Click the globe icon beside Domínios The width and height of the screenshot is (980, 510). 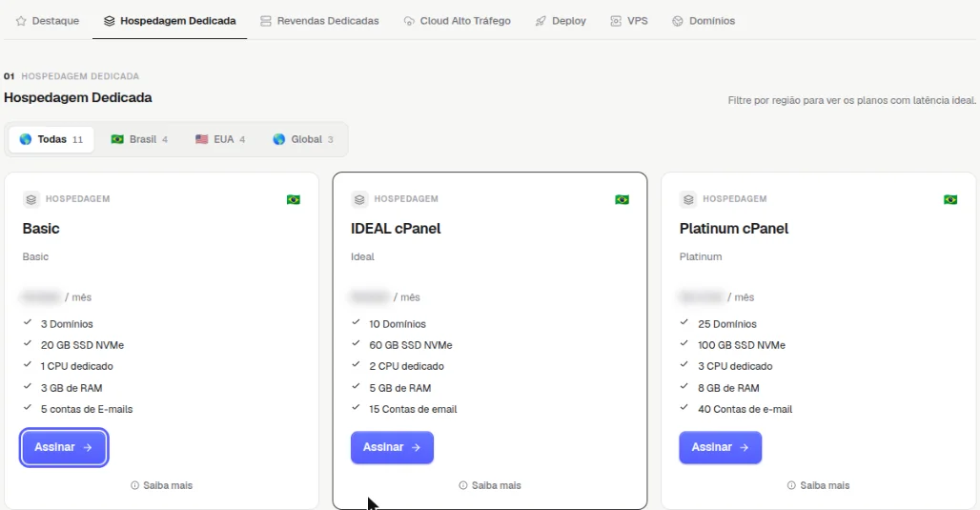point(678,21)
